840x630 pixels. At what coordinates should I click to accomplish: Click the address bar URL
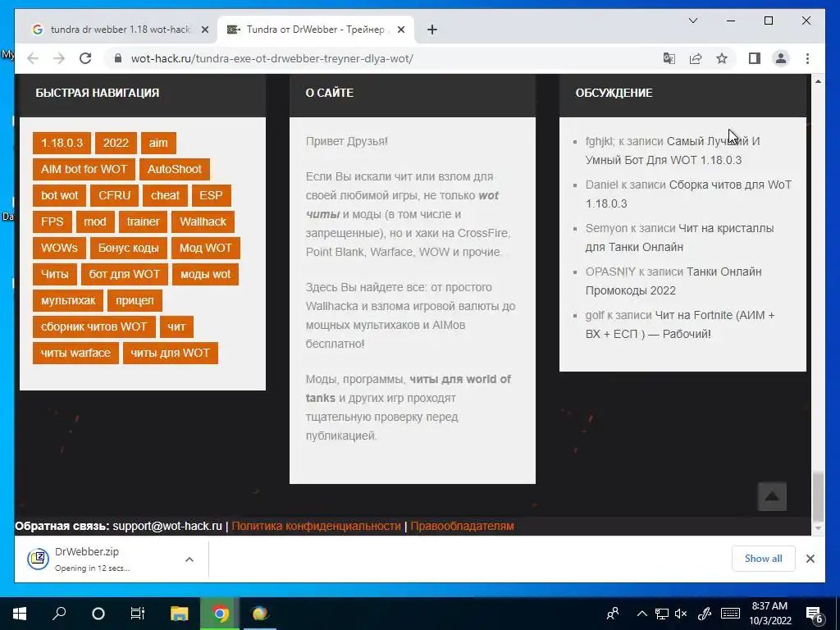(x=272, y=58)
